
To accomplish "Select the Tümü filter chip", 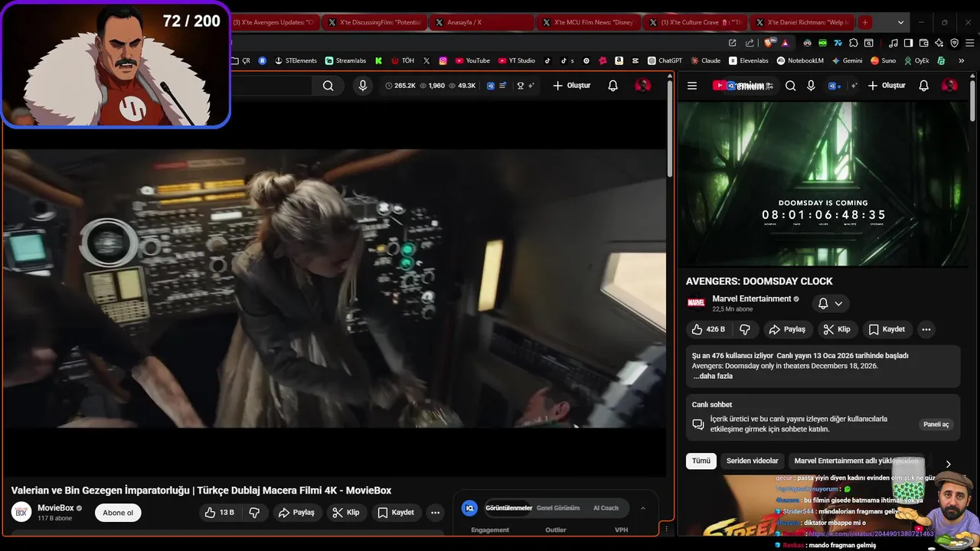I will pyautogui.click(x=701, y=461).
